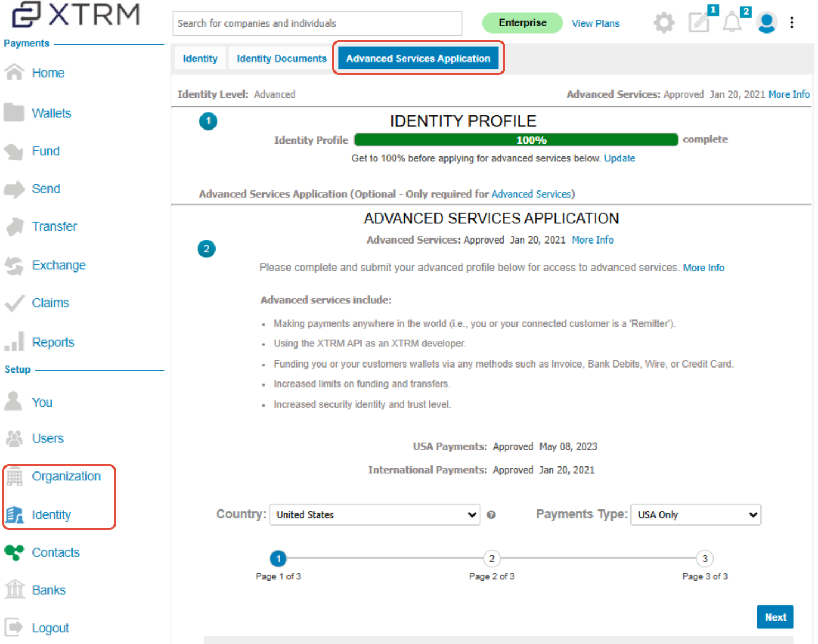Click the Reports bar chart icon
818x644 pixels.
click(x=15, y=342)
